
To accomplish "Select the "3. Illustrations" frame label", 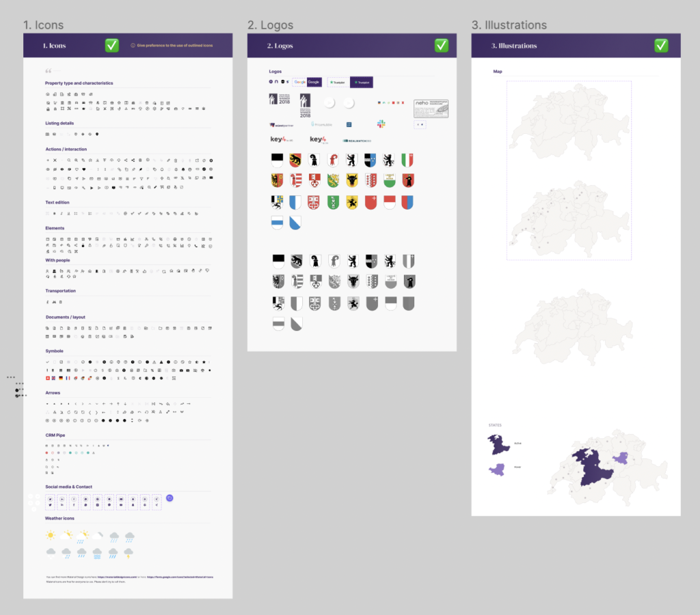I will click(x=509, y=25).
